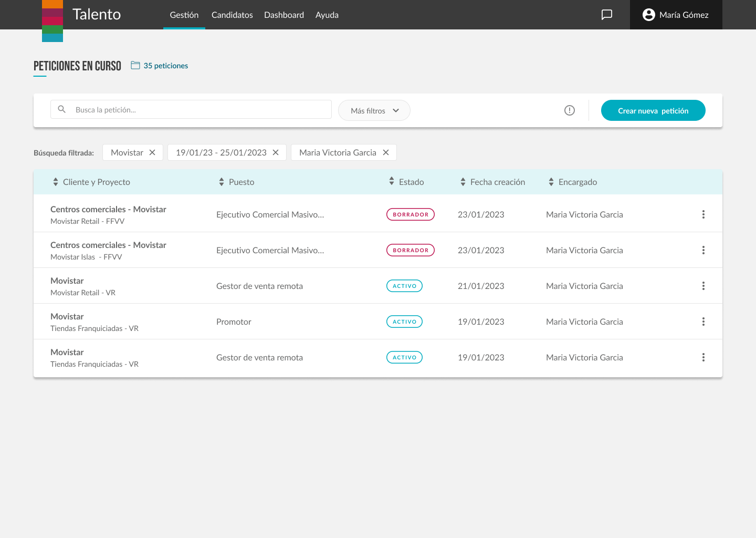The width and height of the screenshot is (756, 538).
Task: Focus the Busca la petición search field
Action: [x=199, y=110]
